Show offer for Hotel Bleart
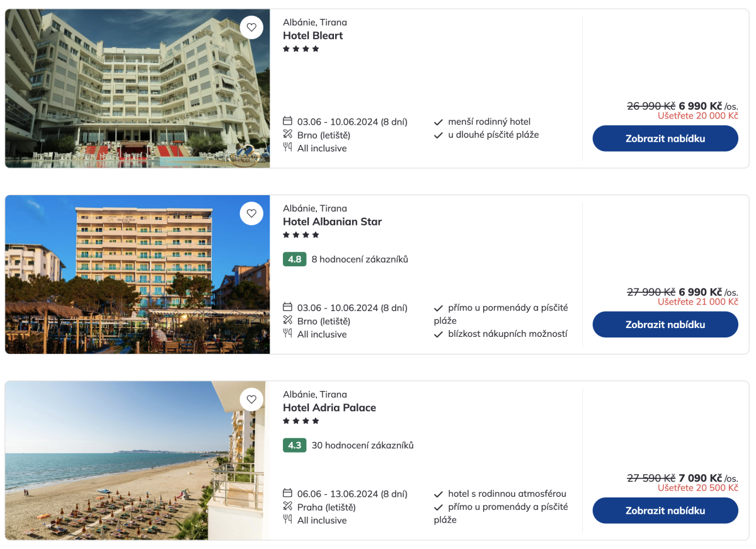The height and width of the screenshot is (549, 756). tap(665, 139)
